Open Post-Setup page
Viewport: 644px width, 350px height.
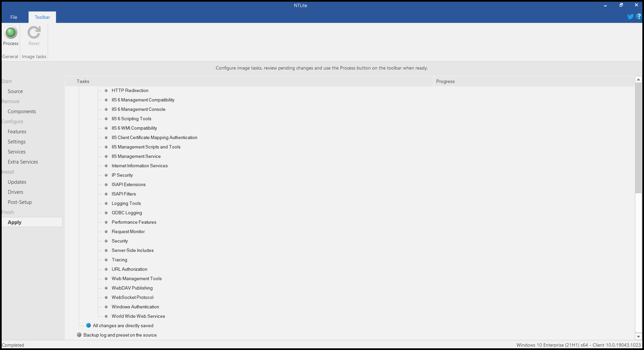pos(20,202)
